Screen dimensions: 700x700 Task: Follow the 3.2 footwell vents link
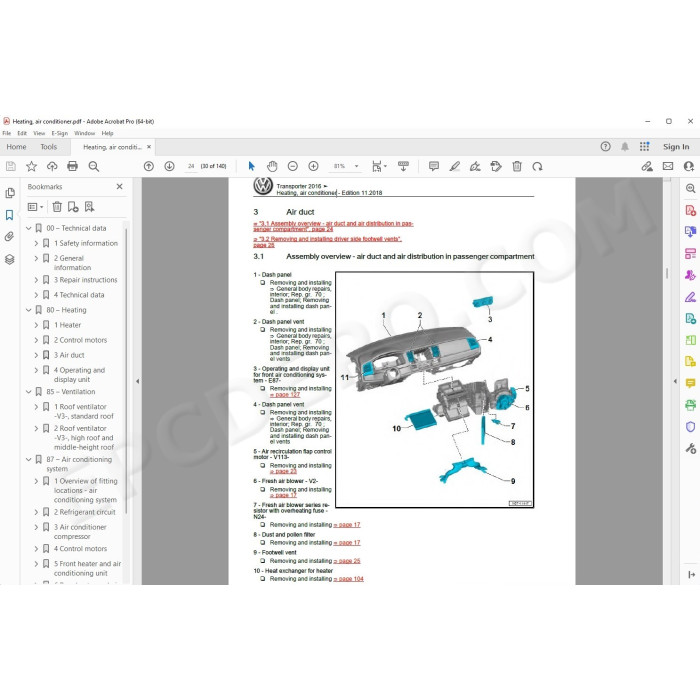point(327,242)
